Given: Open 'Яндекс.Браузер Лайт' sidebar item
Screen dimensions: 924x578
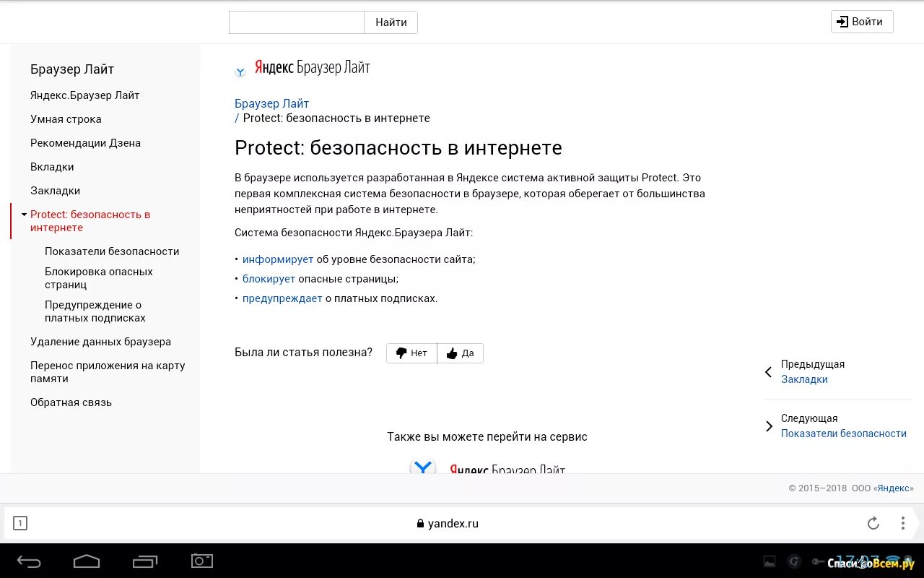Looking at the screenshot, I should pos(85,95).
